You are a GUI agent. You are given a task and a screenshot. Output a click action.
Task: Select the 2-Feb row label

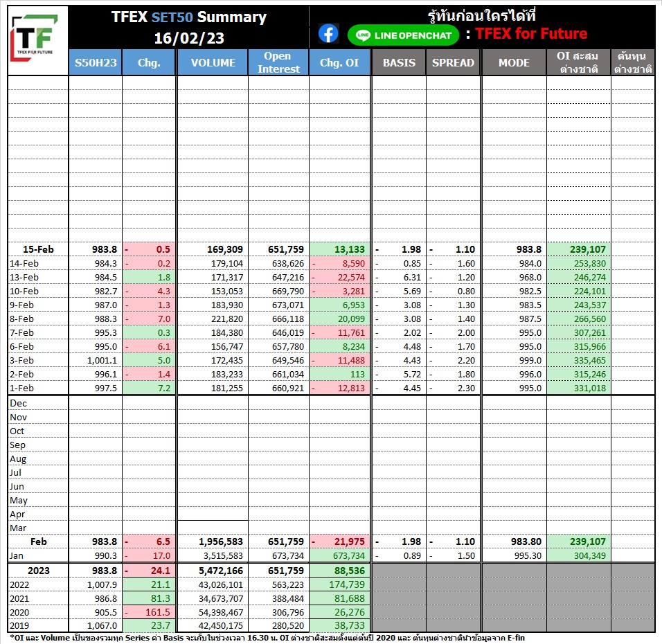click(x=21, y=374)
